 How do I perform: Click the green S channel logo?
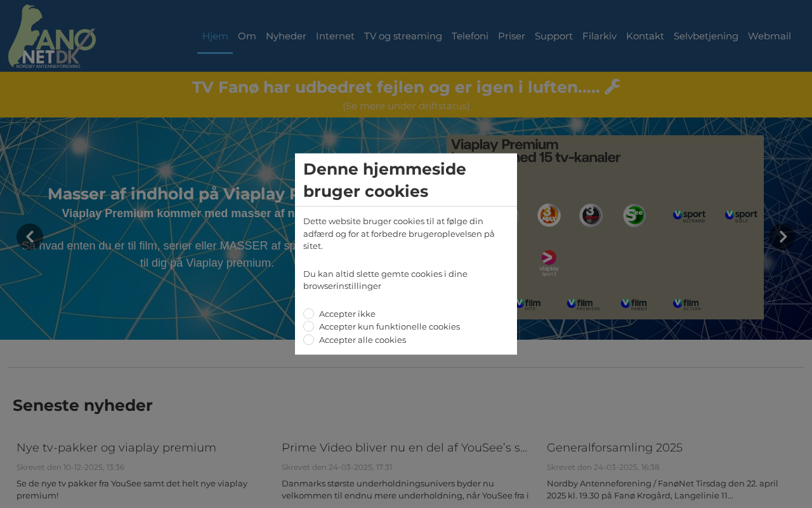click(x=634, y=215)
